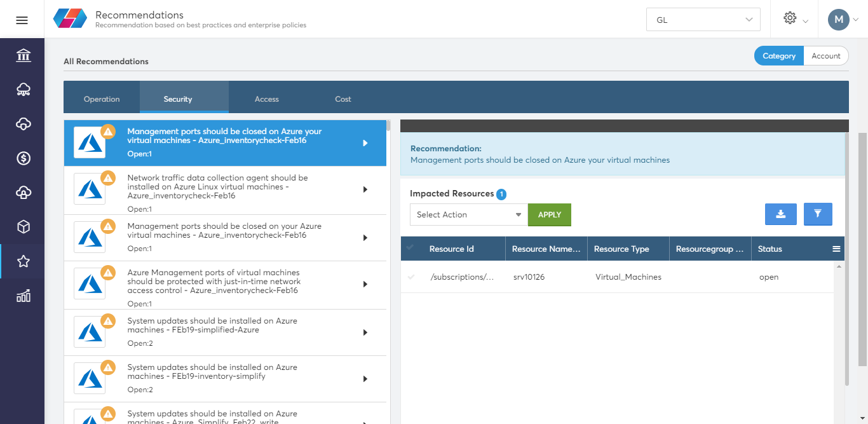Expand arrow for Network traffic data collection item
868x424 pixels.
(x=365, y=189)
